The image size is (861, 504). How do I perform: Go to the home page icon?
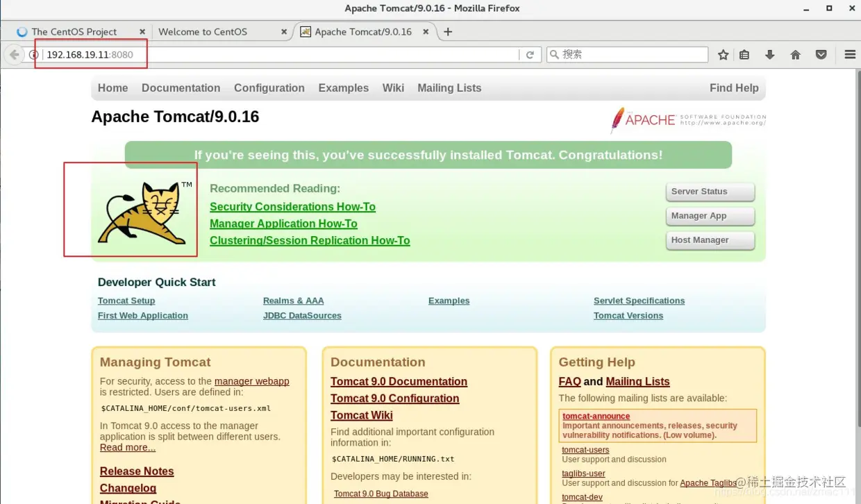(x=795, y=55)
